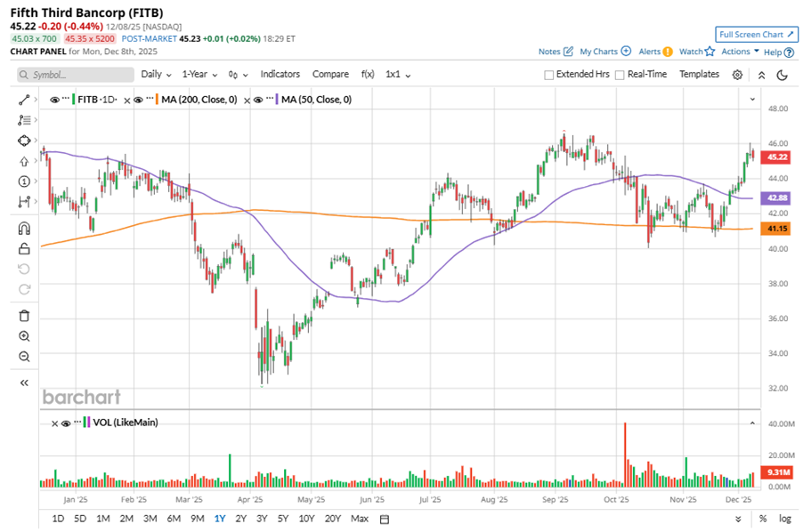This screenshot has width=803, height=532.
Task: Select the 5Y range tab
Action: [x=283, y=519]
